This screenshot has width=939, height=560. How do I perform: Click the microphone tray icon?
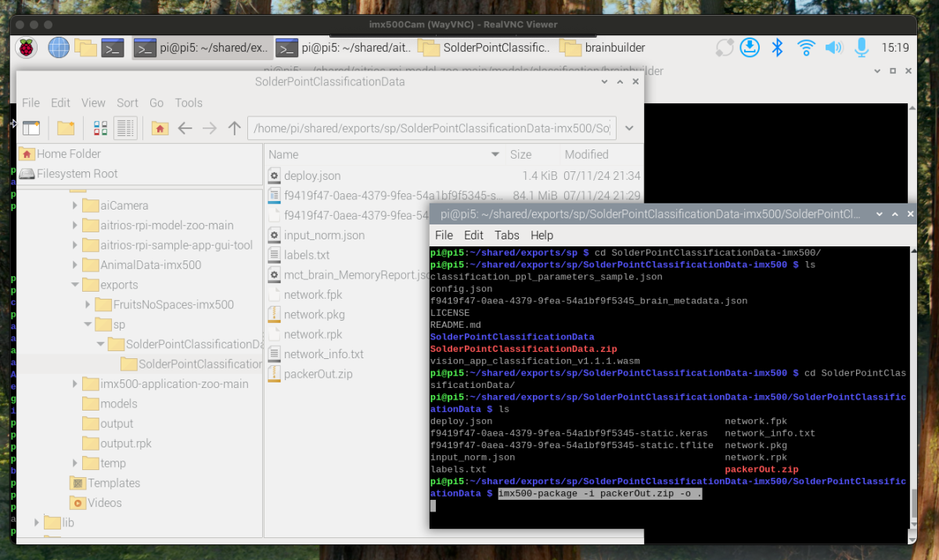click(862, 48)
